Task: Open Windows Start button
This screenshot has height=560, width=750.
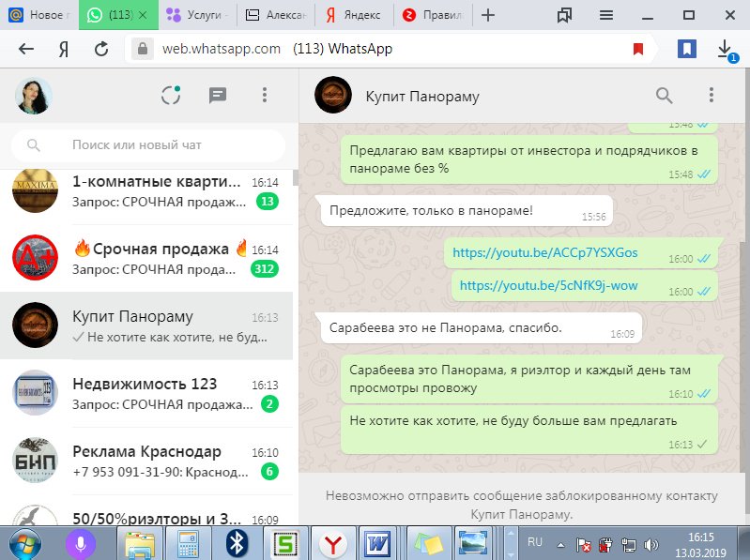Action: pos(25,544)
